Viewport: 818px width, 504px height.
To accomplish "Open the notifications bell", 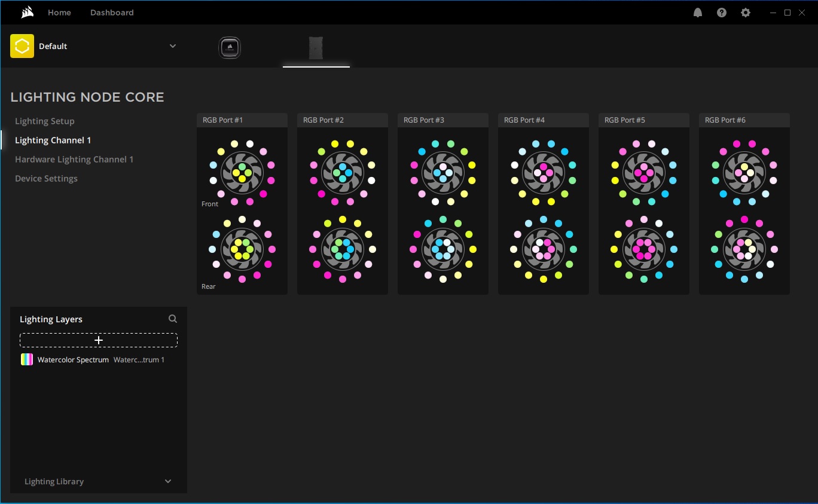I will pos(698,13).
